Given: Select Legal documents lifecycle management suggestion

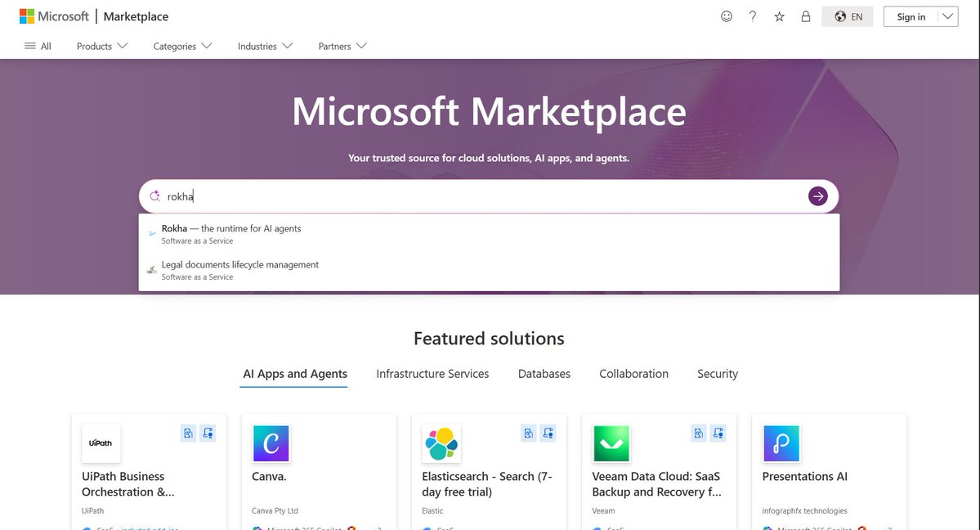Looking at the screenshot, I should click(x=489, y=271).
